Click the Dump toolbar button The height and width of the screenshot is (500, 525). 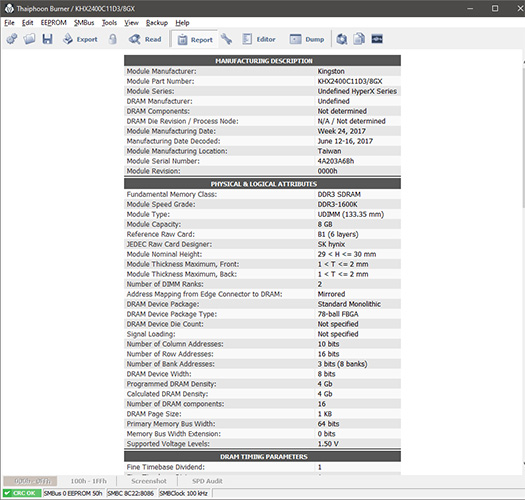[x=307, y=39]
